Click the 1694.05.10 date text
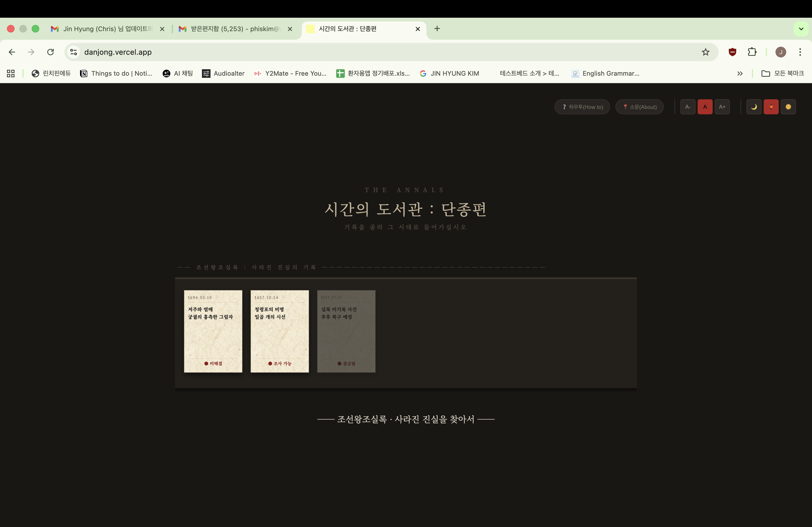The width and height of the screenshot is (812, 527). click(200, 298)
